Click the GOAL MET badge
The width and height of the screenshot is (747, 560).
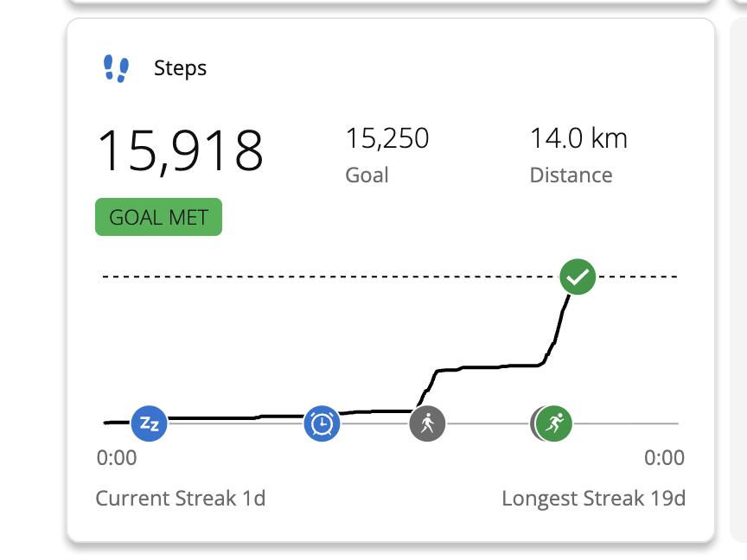tap(158, 217)
